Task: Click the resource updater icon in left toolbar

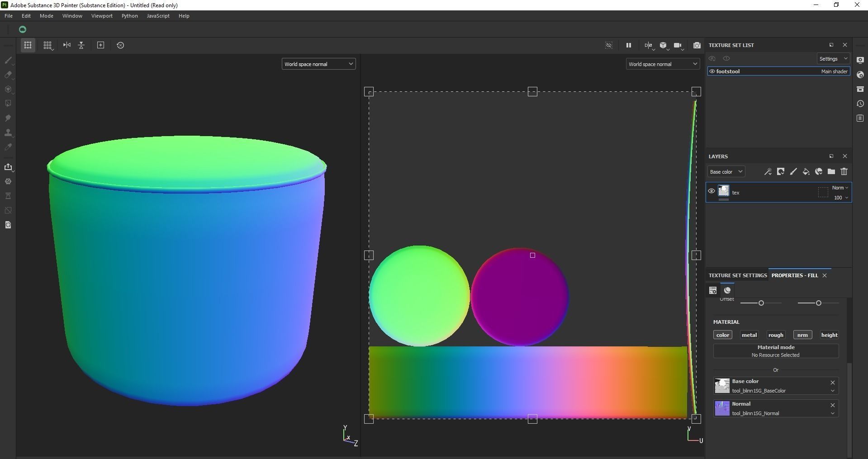Action: click(x=8, y=225)
